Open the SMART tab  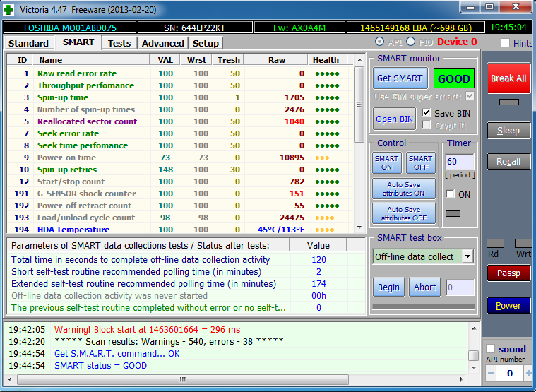78,42
